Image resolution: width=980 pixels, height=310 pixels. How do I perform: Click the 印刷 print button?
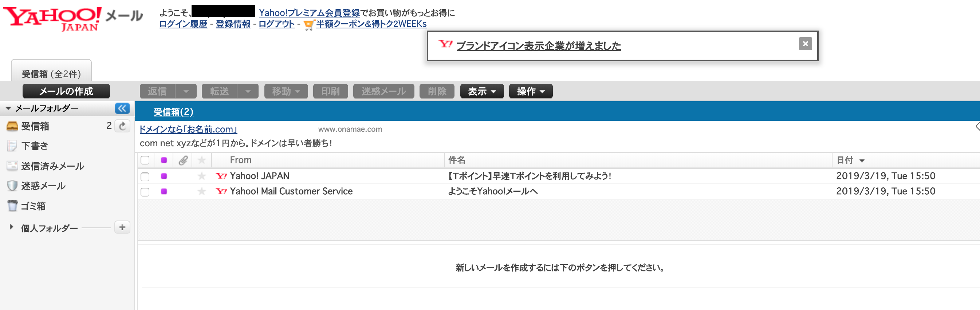pos(330,91)
